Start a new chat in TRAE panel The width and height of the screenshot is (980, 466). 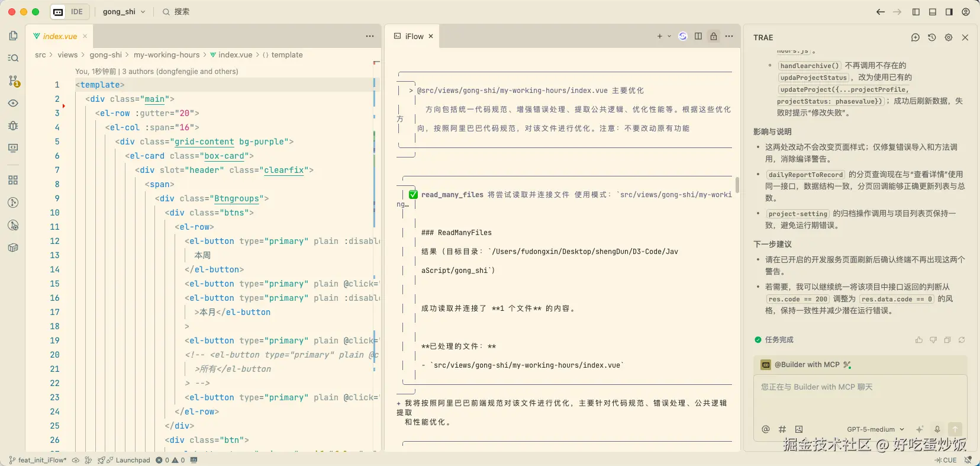pyautogui.click(x=915, y=37)
